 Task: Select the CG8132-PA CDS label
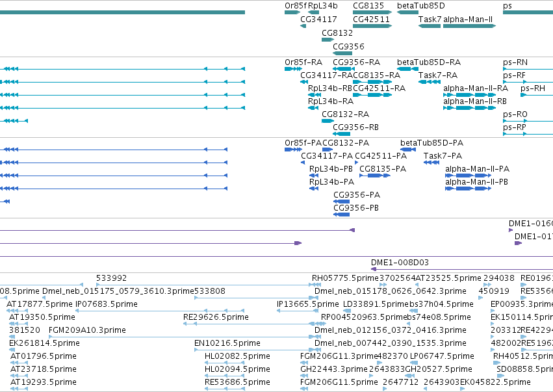pos(346,143)
